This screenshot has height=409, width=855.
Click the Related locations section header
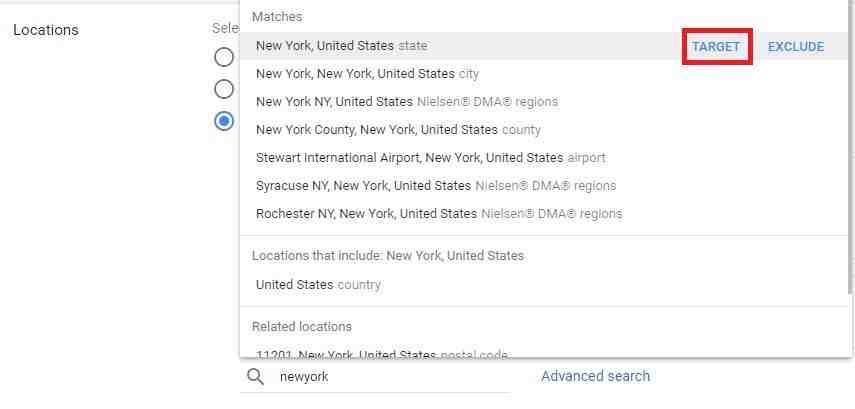(x=302, y=327)
